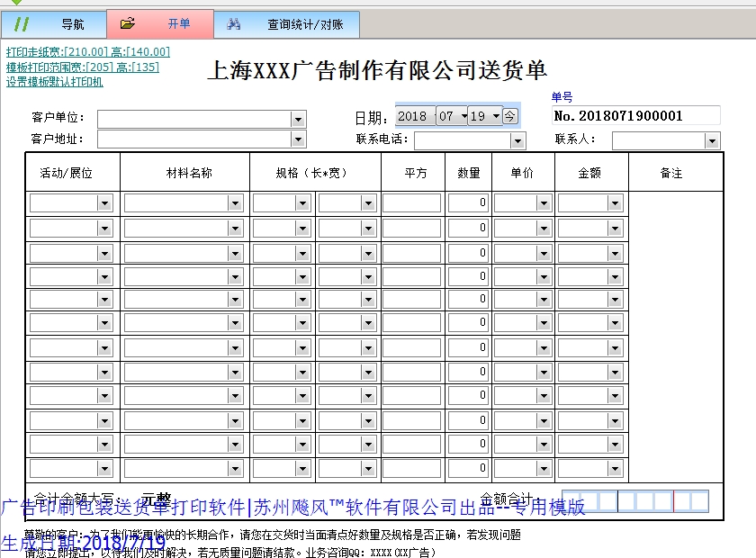
Task: Click the folder icon on 开单 tab
Action: click(x=128, y=24)
